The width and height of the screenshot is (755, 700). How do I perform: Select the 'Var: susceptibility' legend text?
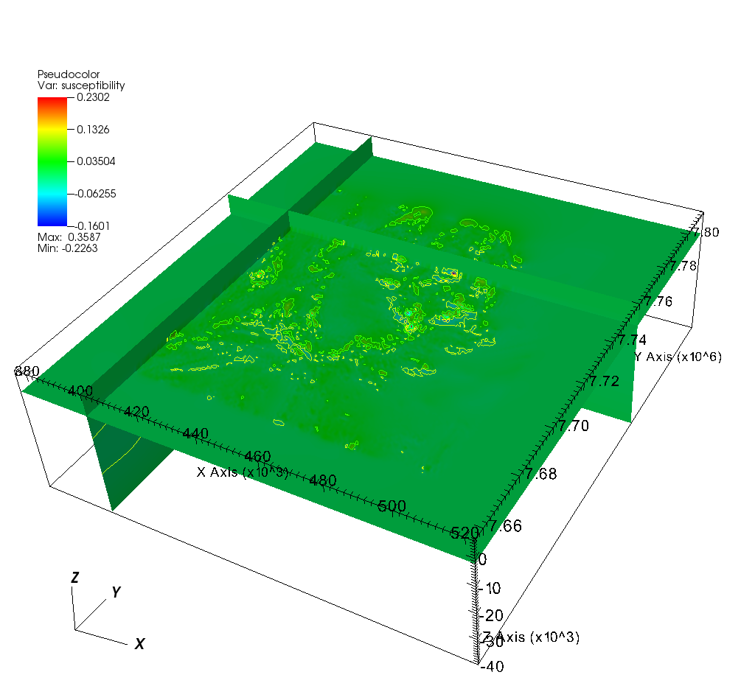(81, 85)
